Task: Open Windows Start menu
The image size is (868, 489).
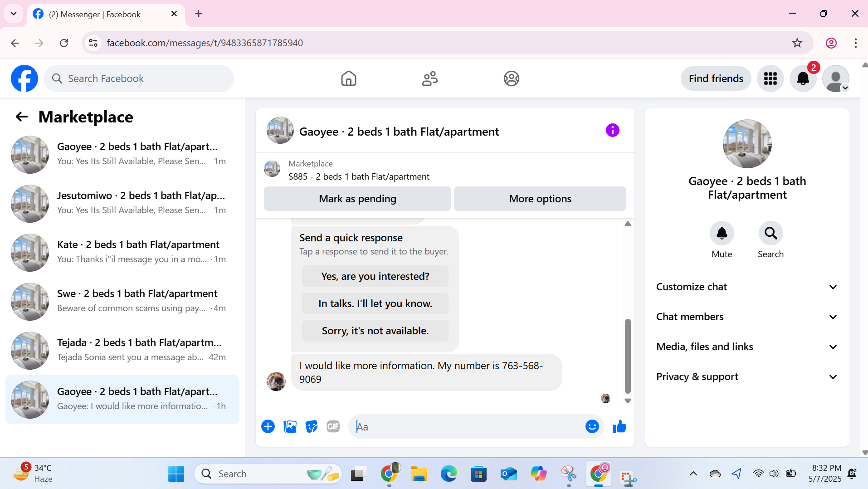Action: (176, 474)
